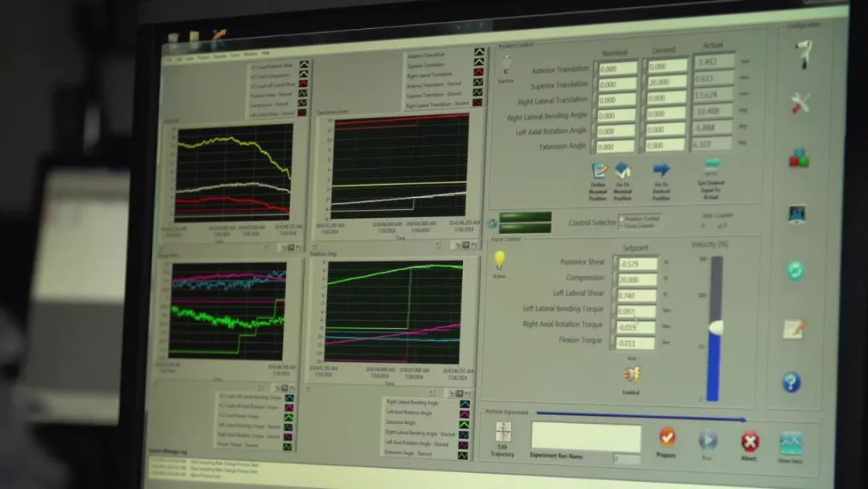This screenshot has height=489, width=868.
Task: Open the Right Lateral Translation plot style selector
Action: [x=479, y=74]
